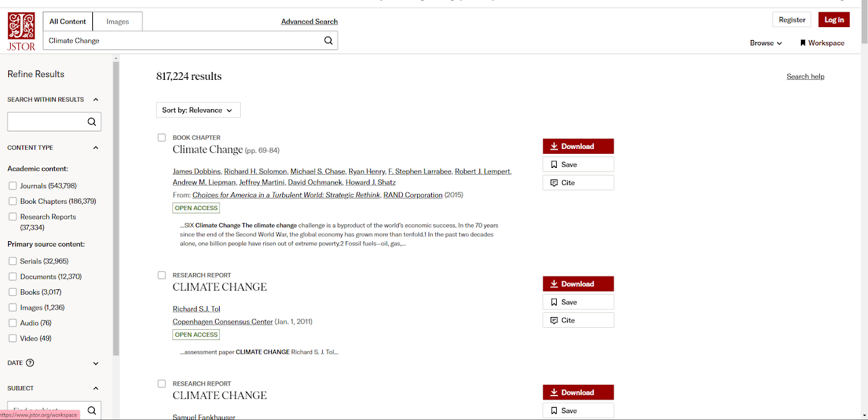Open the Sort by: Relevance dropdown
868x420 pixels.
click(x=198, y=110)
